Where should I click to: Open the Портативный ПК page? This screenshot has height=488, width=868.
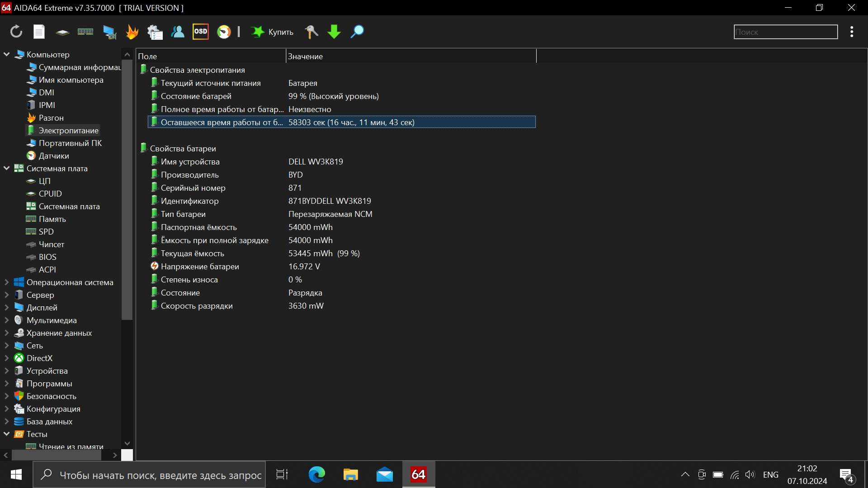click(x=70, y=143)
